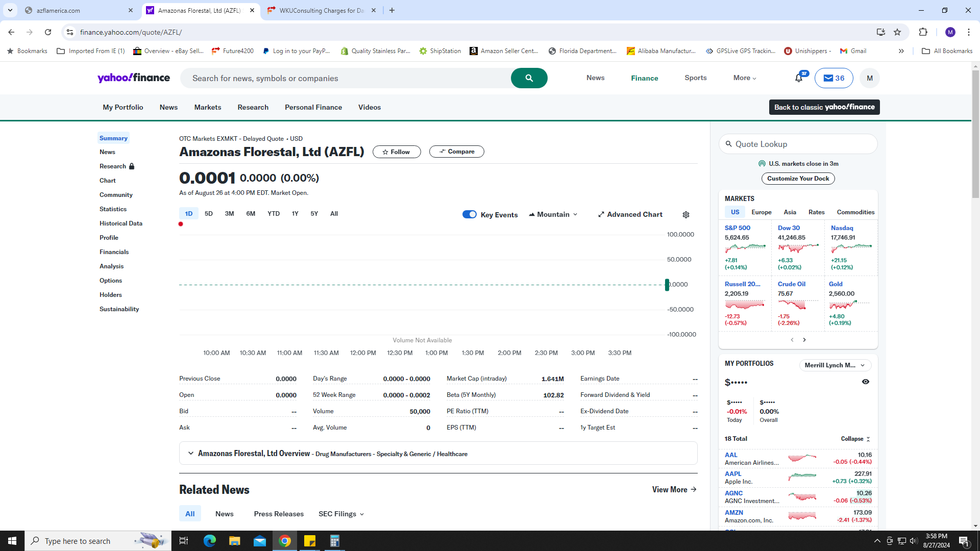980x551 pixels.
Task: Select the 5D chart range
Action: 208,214
